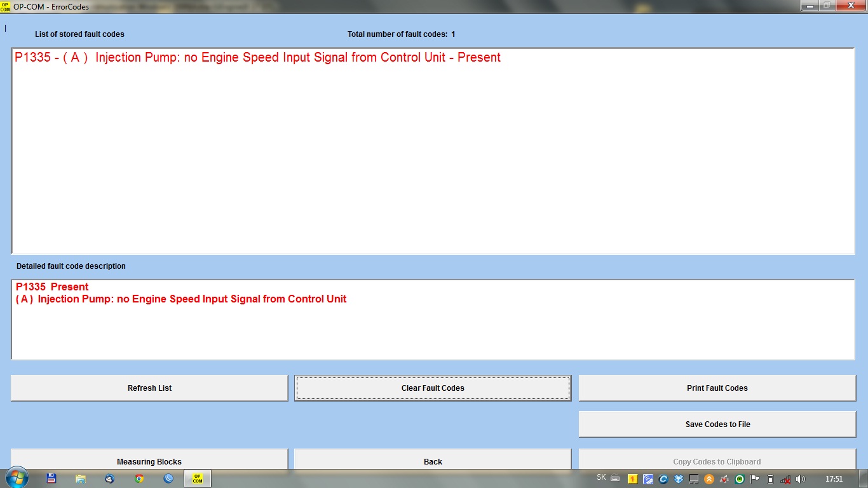This screenshot has width=868, height=488.
Task: Go Back to previous screen
Action: pyautogui.click(x=433, y=460)
